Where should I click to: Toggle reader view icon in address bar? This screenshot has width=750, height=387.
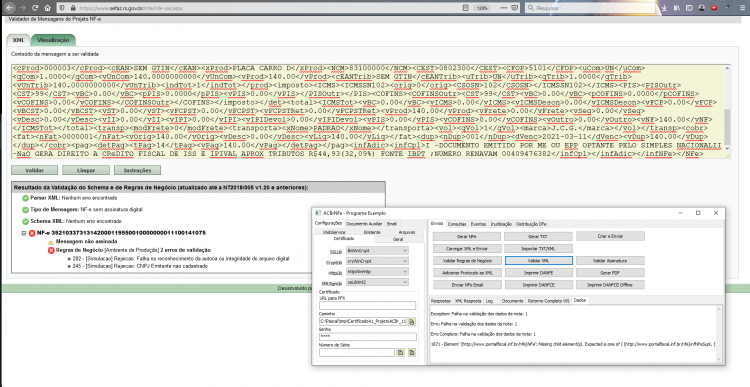[x=465, y=8]
